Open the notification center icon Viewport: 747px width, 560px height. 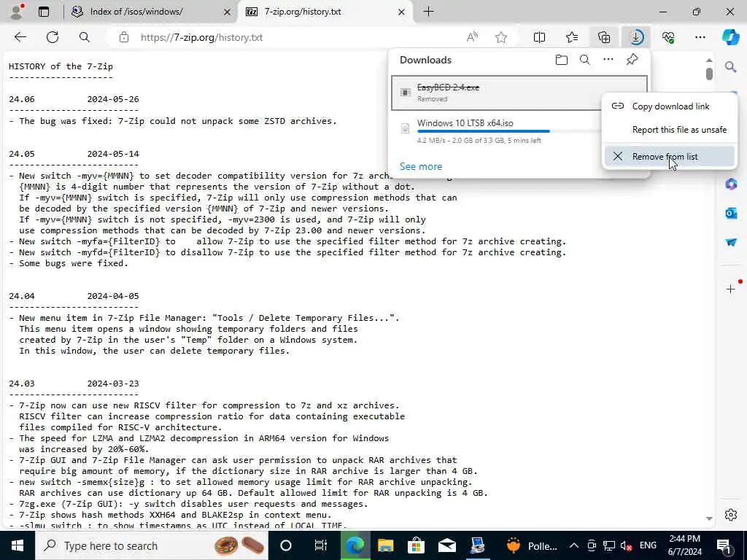click(x=724, y=545)
